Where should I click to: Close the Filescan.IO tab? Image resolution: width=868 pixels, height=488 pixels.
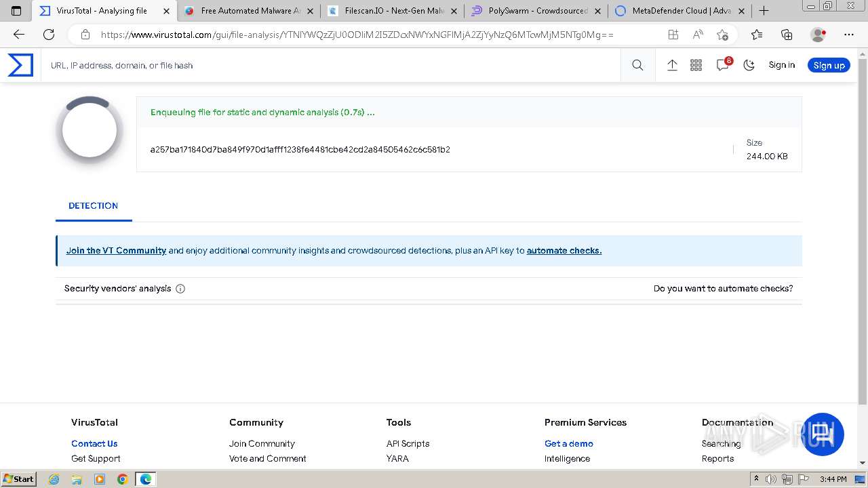pos(454,11)
